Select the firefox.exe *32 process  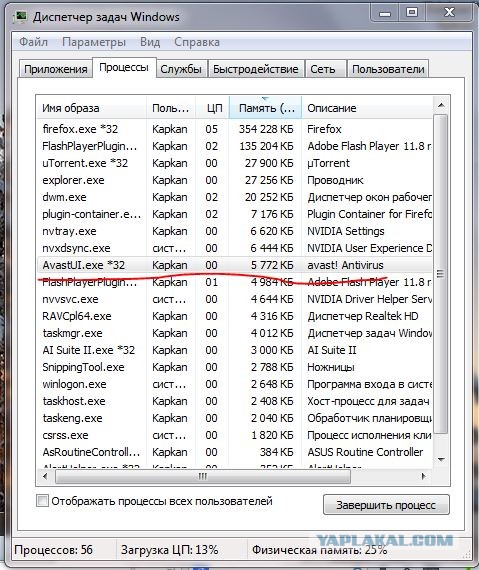coord(234,129)
